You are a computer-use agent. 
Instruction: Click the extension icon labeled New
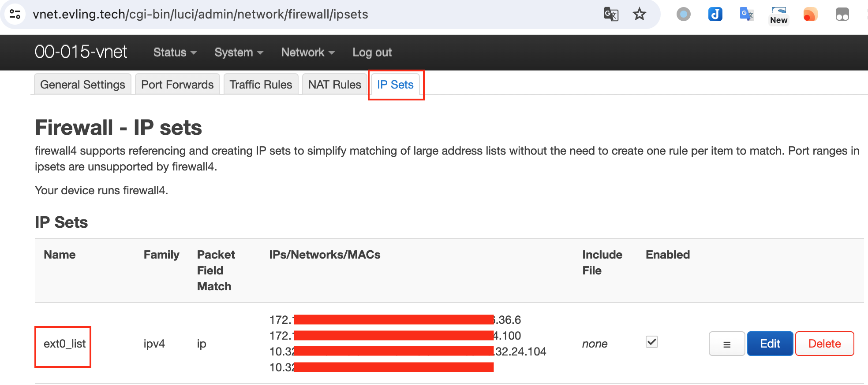(x=778, y=15)
